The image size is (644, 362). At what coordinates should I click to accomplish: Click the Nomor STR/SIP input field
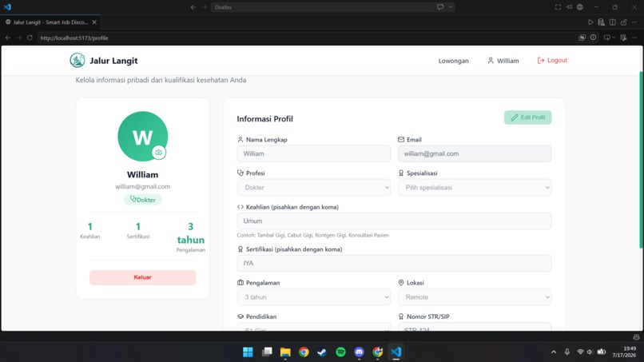[475, 327]
